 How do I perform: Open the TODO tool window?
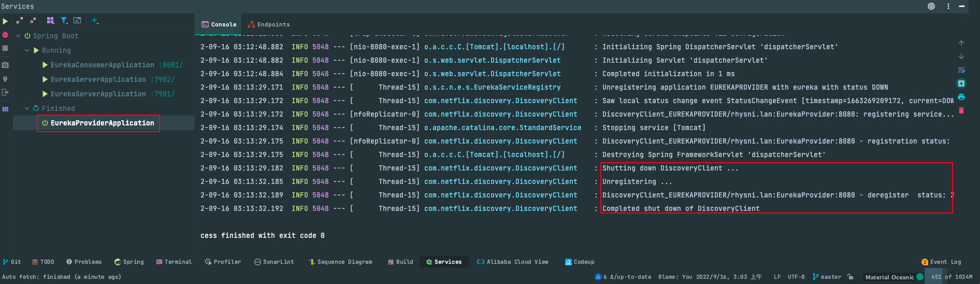[43, 262]
